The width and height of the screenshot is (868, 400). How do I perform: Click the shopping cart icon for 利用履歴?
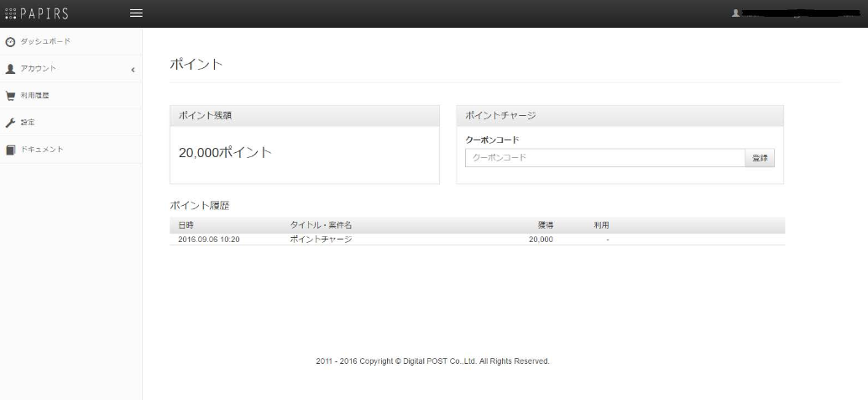point(10,96)
